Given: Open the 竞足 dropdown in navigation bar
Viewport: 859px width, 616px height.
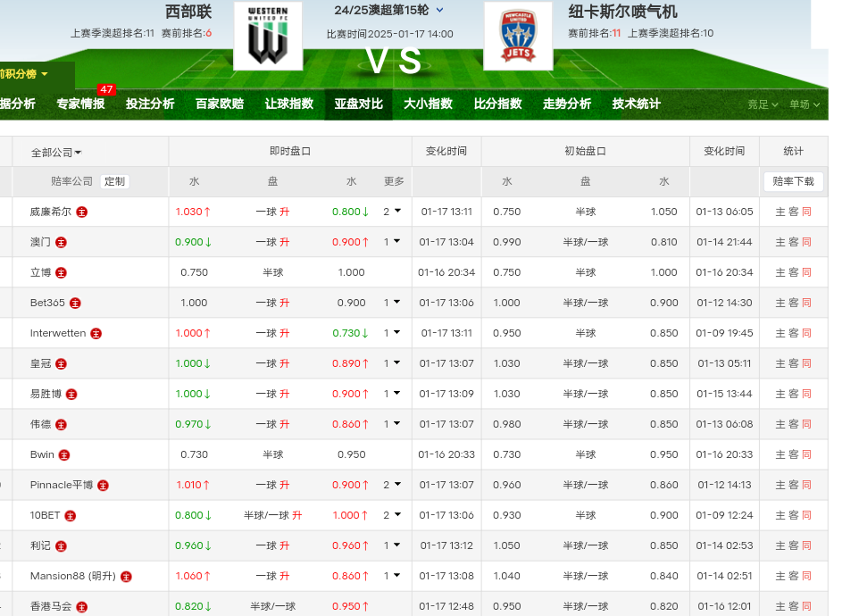Looking at the screenshot, I should pos(763,104).
